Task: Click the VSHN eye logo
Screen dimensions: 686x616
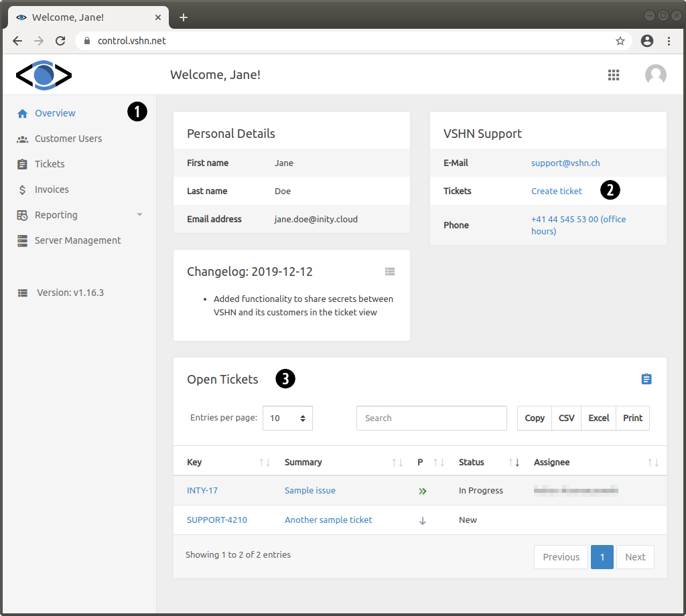Action: pyautogui.click(x=44, y=75)
